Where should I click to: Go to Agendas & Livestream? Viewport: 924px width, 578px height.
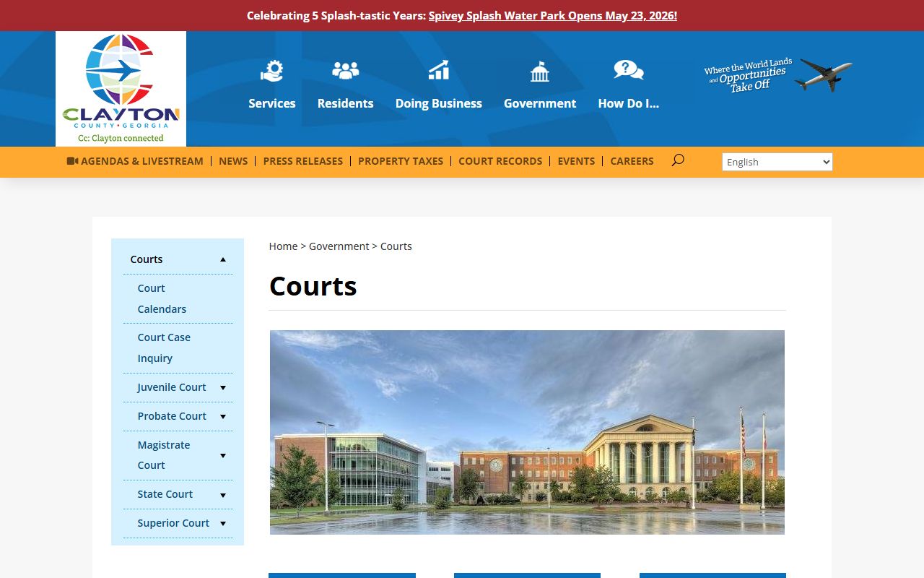click(x=142, y=161)
